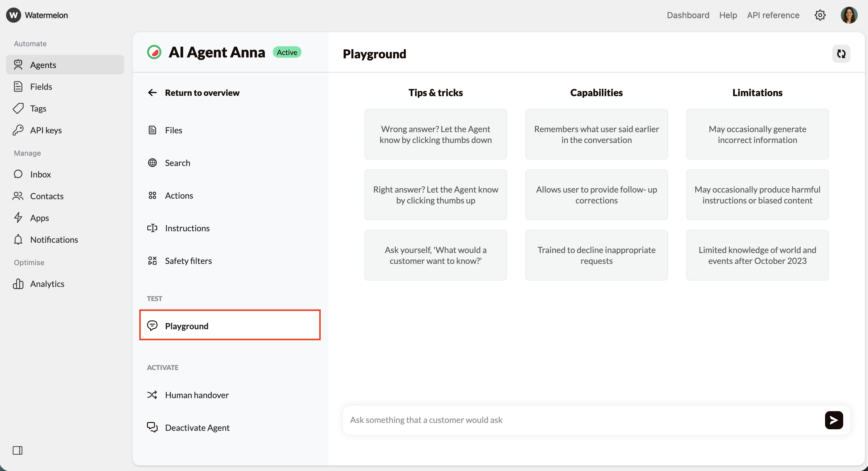This screenshot has height=471, width=868.
Task: Open the API keys section
Action: 45,130
